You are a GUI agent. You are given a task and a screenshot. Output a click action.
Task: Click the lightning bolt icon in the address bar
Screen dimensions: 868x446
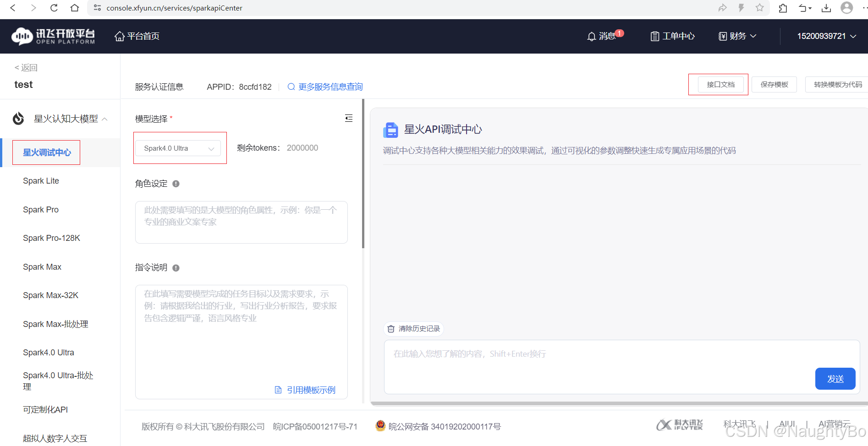741,8
